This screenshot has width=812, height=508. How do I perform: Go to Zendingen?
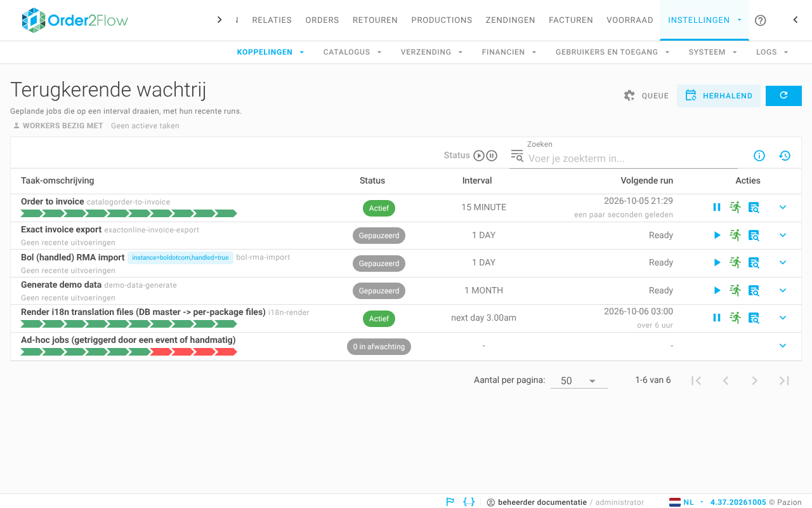tap(510, 20)
